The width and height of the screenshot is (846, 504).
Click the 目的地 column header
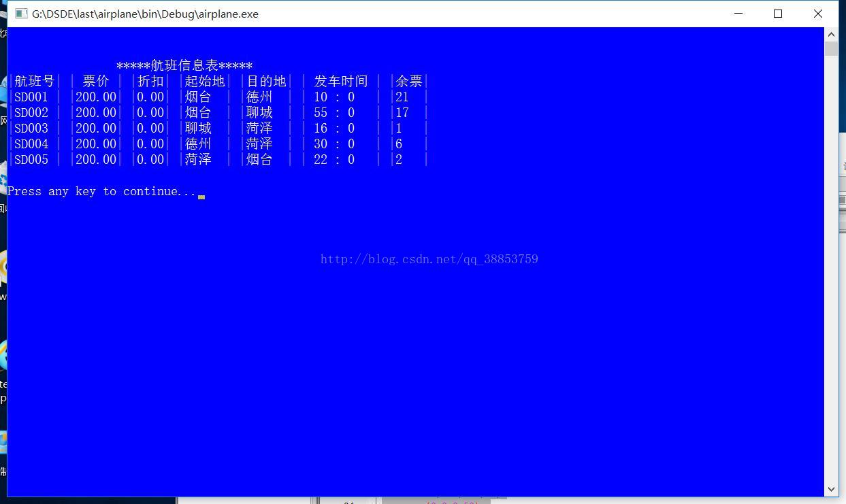click(x=266, y=81)
